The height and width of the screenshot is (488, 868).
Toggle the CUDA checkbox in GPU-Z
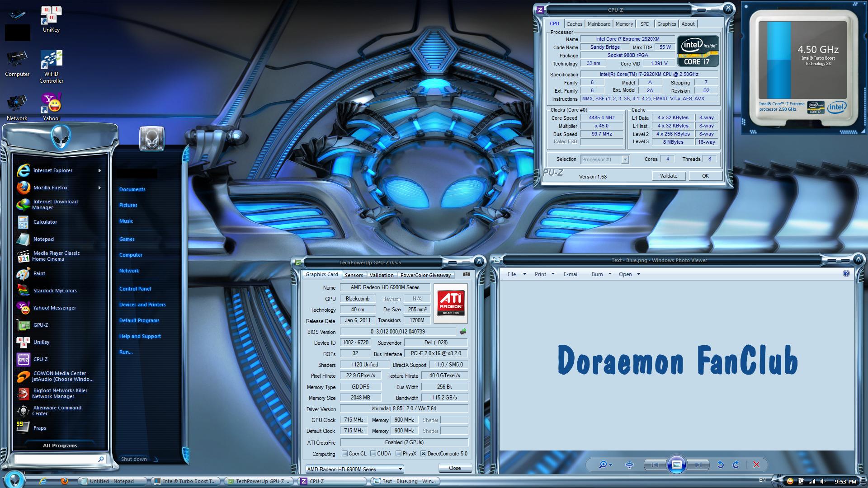click(x=373, y=454)
